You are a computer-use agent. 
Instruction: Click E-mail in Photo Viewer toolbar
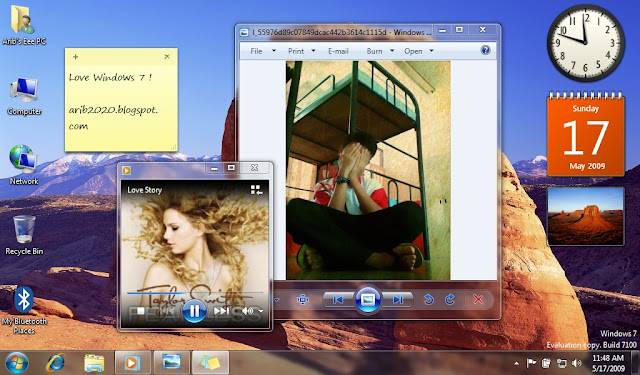coord(338,51)
